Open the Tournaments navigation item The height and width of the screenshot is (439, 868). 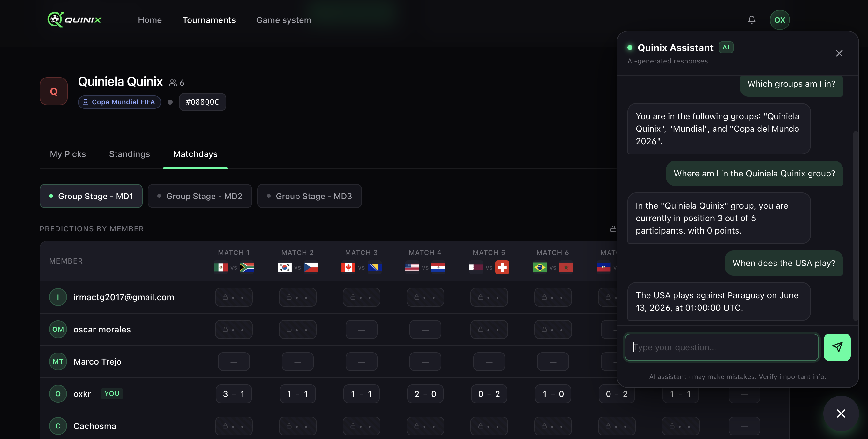click(x=209, y=20)
